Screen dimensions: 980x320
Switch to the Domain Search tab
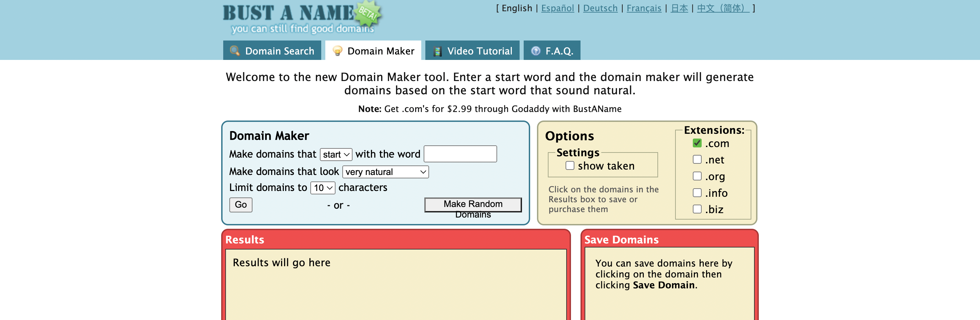click(x=272, y=51)
